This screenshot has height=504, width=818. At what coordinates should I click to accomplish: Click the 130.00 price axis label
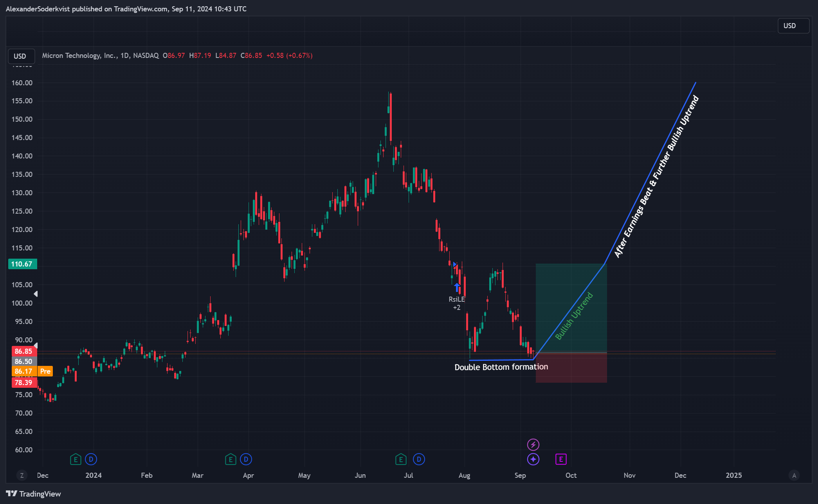point(22,193)
